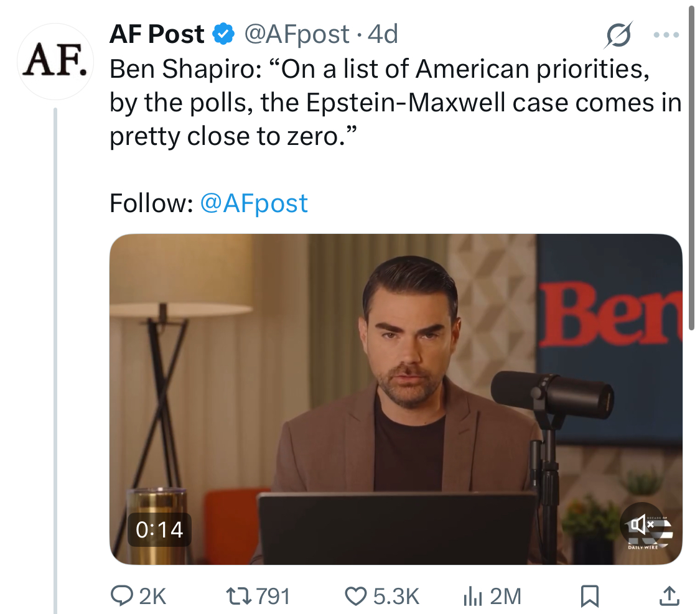Click the blue verified badge
The image size is (700, 614).
223,34
